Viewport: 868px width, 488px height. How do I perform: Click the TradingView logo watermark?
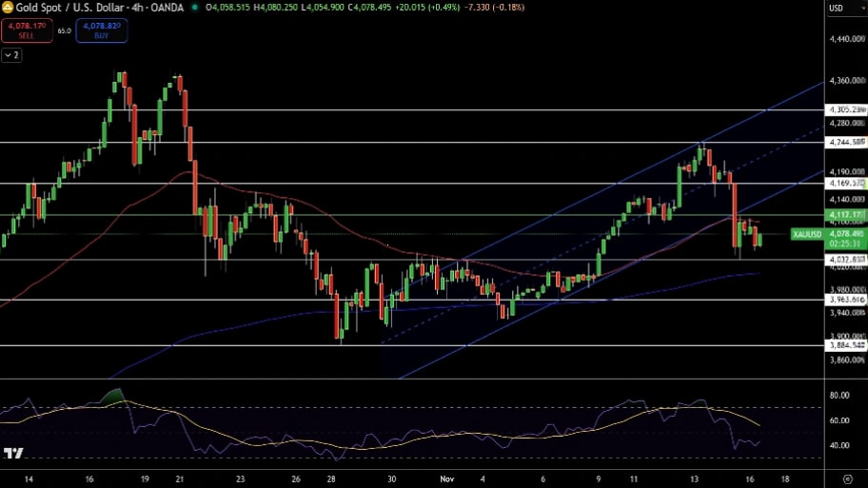point(13,455)
